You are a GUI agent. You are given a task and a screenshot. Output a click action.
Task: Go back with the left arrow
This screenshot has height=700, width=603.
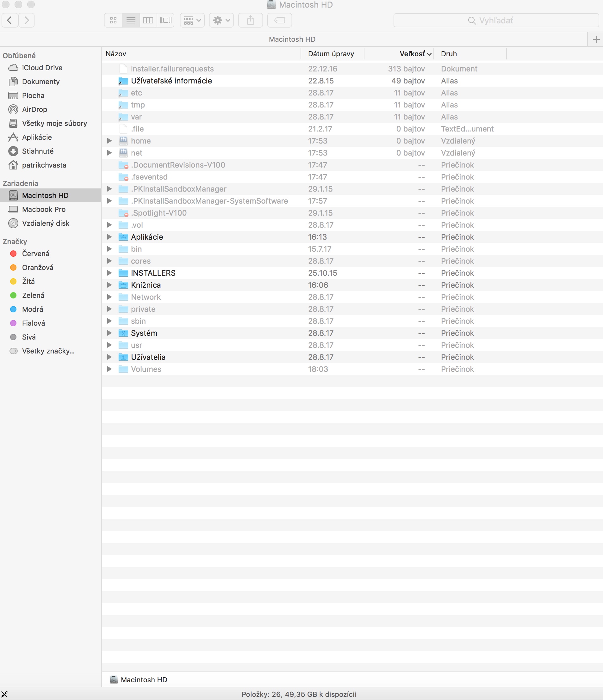point(10,20)
